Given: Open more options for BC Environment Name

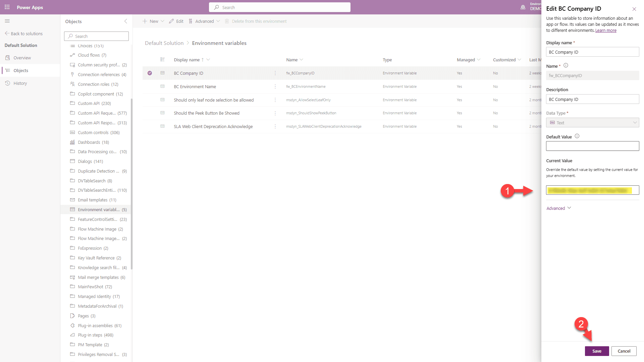Looking at the screenshot, I should pos(275,86).
